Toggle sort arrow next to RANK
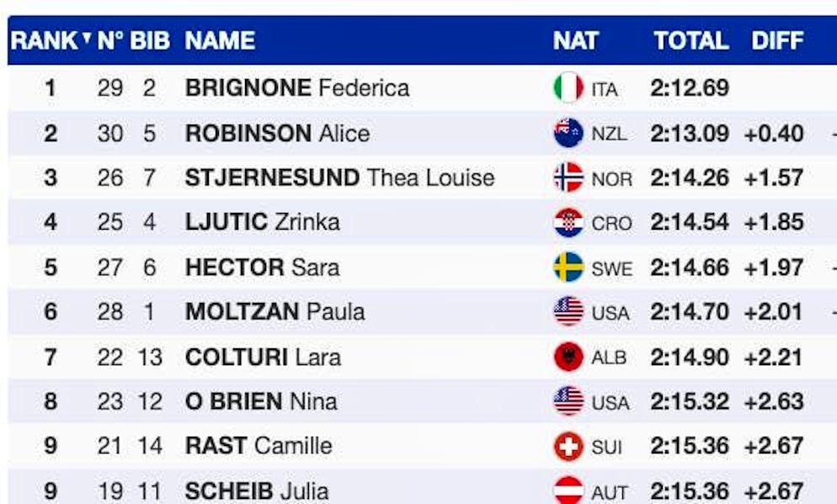This screenshot has width=837, height=504. pyautogui.click(x=87, y=39)
